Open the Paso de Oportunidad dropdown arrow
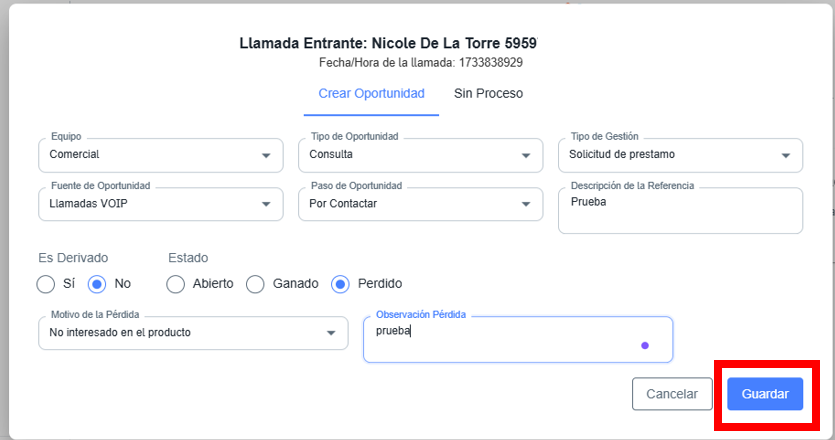This screenshot has height=440, width=835. point(526,204)
